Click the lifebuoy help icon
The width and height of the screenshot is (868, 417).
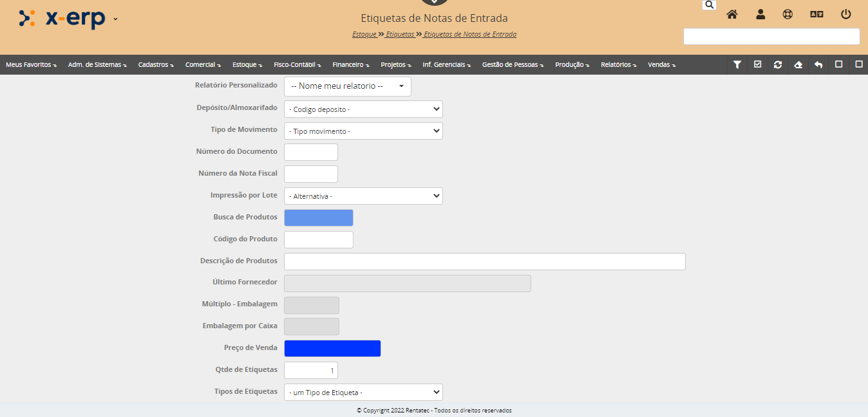point(788,14)
